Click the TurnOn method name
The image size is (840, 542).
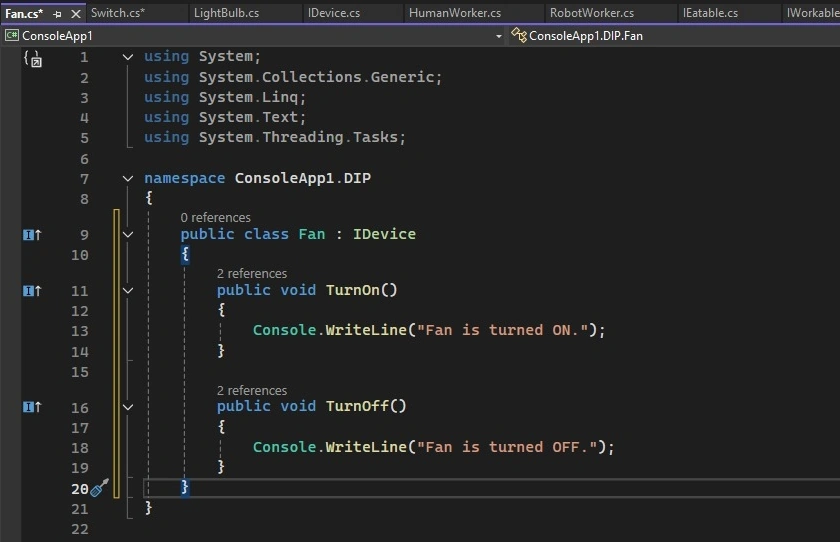[352, 290]
